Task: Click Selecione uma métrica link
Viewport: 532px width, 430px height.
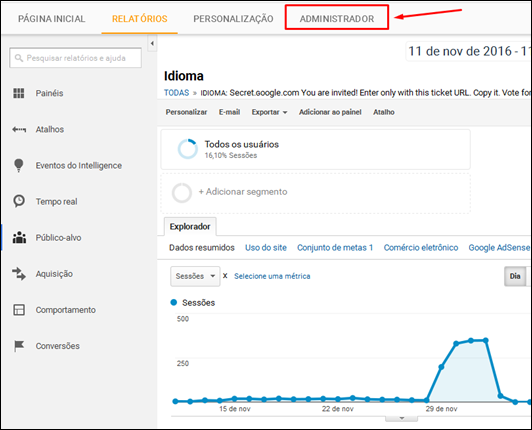Action: [272, 276]
